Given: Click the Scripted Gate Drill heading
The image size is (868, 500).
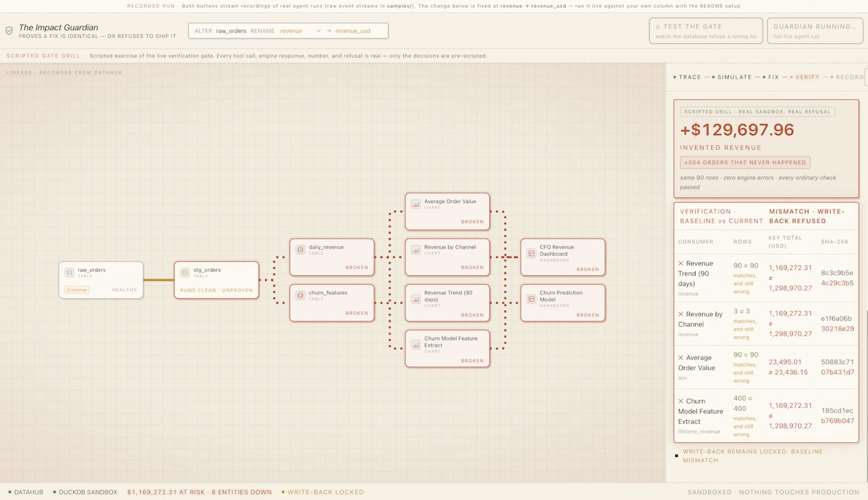Looking at the screenshot, I should click(x=43, y=56).
